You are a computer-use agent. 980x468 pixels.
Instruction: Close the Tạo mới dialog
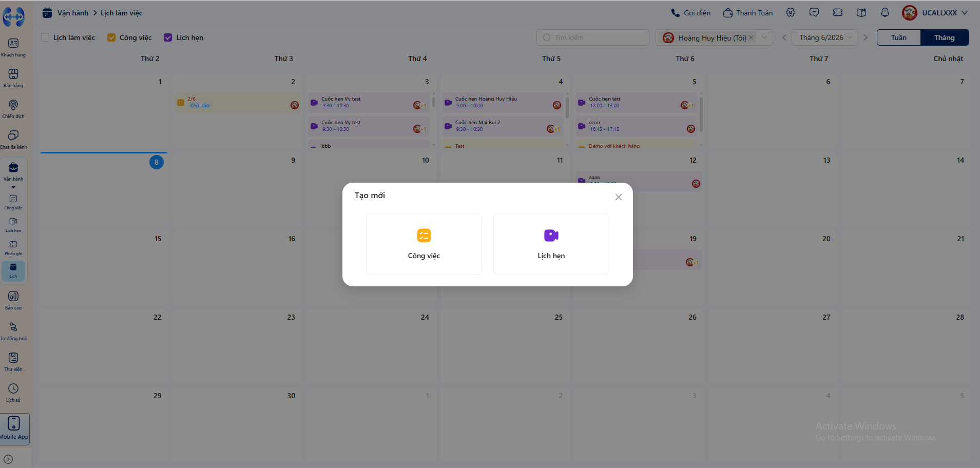point(618,197)
